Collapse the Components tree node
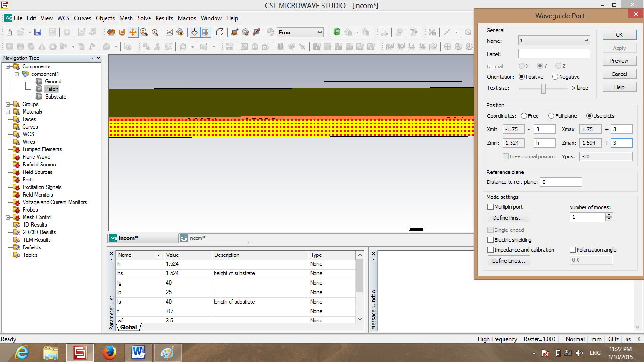This screenshot has height=362, width=644. tap(8, 66)
